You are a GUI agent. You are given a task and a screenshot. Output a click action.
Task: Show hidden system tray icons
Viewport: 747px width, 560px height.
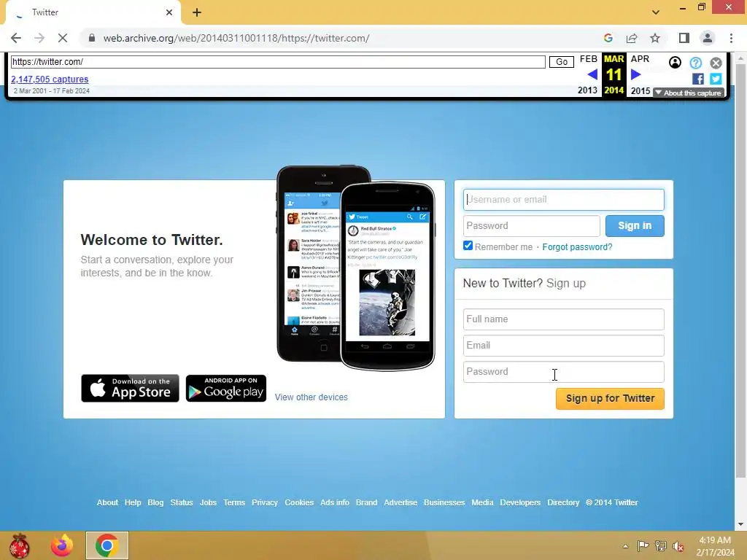pyautogui.click(x=625, y=546)
